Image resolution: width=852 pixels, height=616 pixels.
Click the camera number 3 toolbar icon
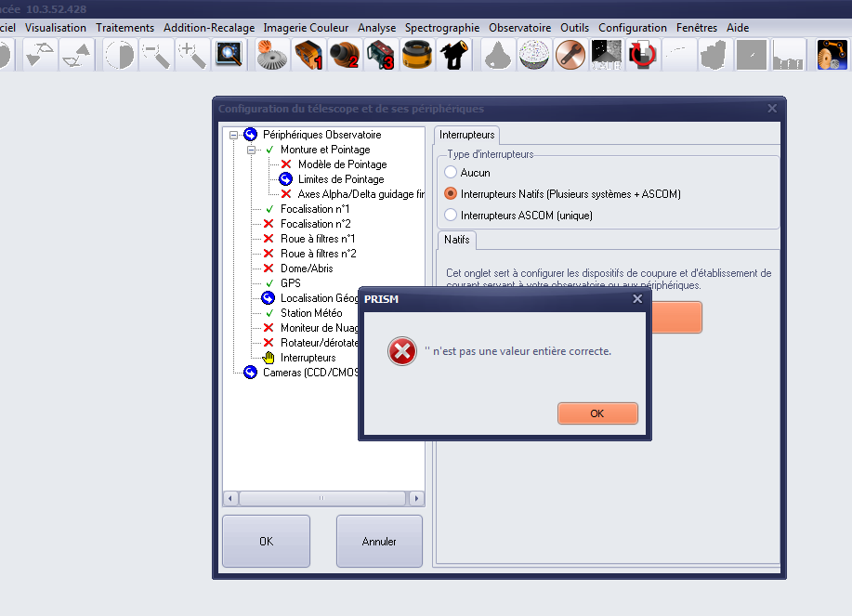[x=380, y=56]
